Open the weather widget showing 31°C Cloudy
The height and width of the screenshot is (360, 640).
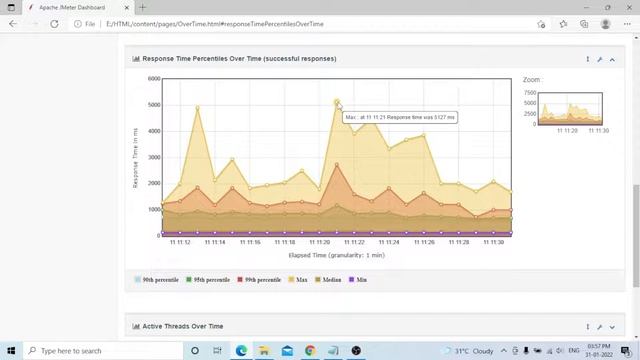469,351
